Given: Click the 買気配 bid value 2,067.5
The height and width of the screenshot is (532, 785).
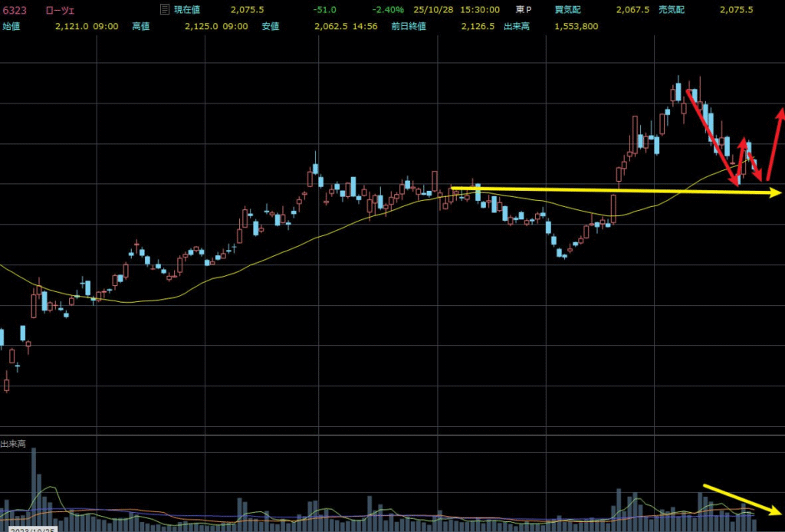Looking at the screenshot, I should click(x=634, y=10).
